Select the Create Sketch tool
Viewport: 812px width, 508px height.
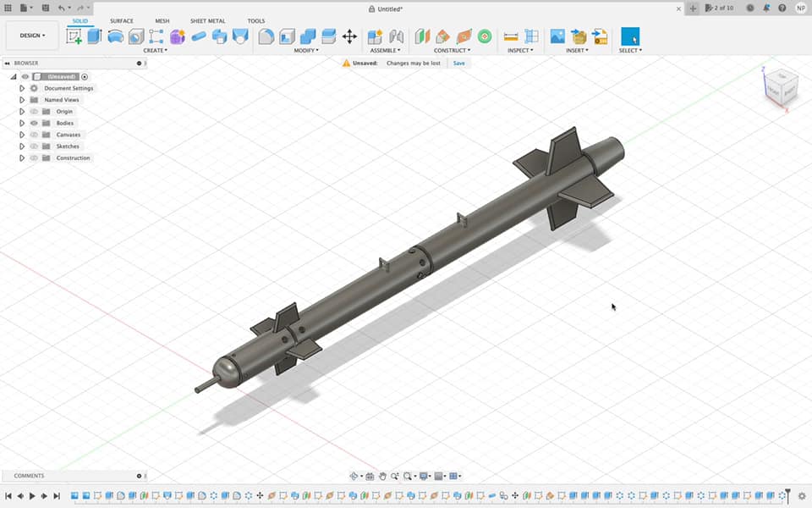[74, 36]
